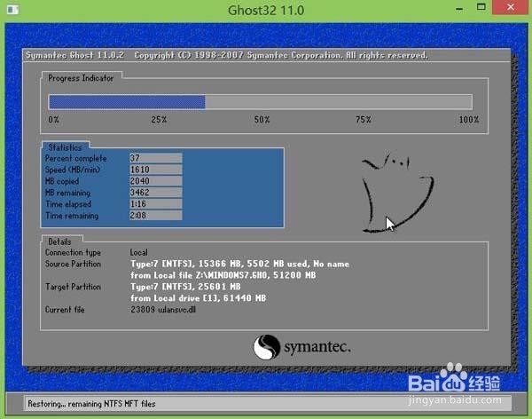Screen dimensions: 532x419
Task: Click the Target Partition label
Action: tap(73, 287)
